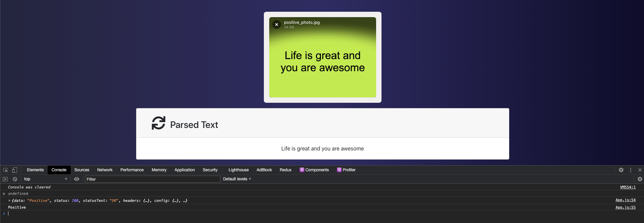Select the Console tab
644x223 pixels.
point(59,170)
